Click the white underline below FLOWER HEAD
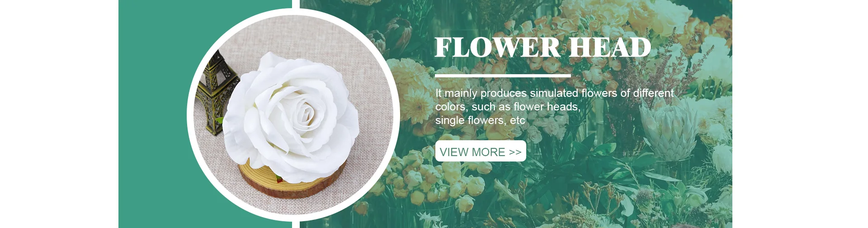Screen dimensions: 868x228 click(x=503, y=76)
